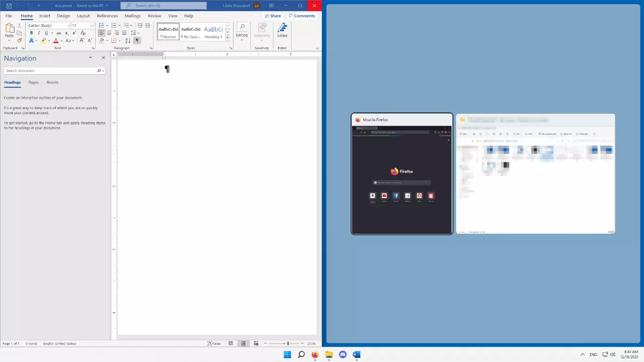The height and width of the screenshot is (362, 644).
Task: Expand the Styles gallery more arrow
Action: pyautogui.click(x=228, y=38)
